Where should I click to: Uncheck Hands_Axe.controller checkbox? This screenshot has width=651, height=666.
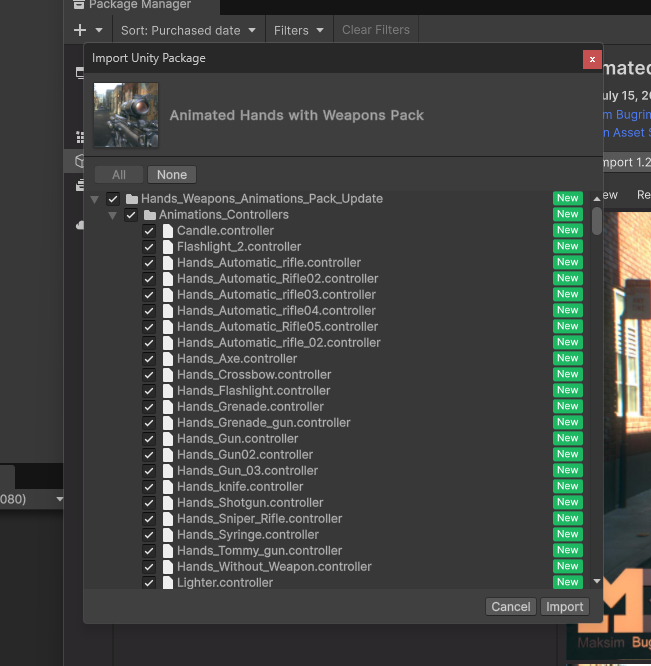point(149,359)
